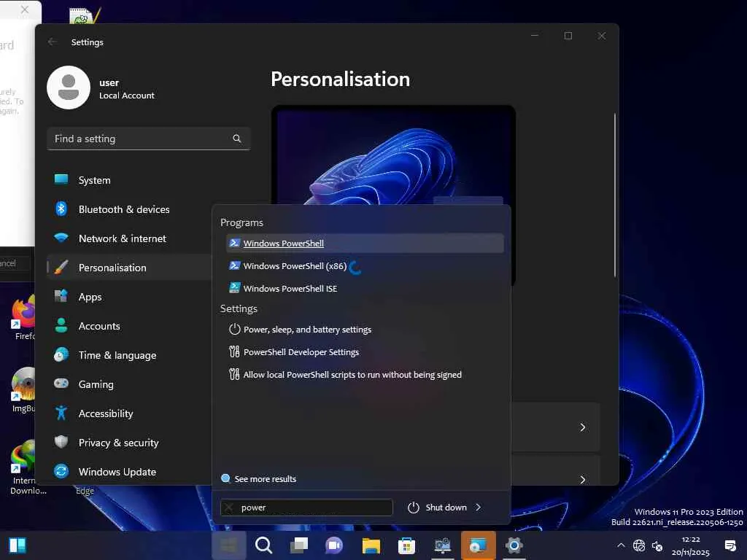Open the Widgets panel icon

point(18,545)
